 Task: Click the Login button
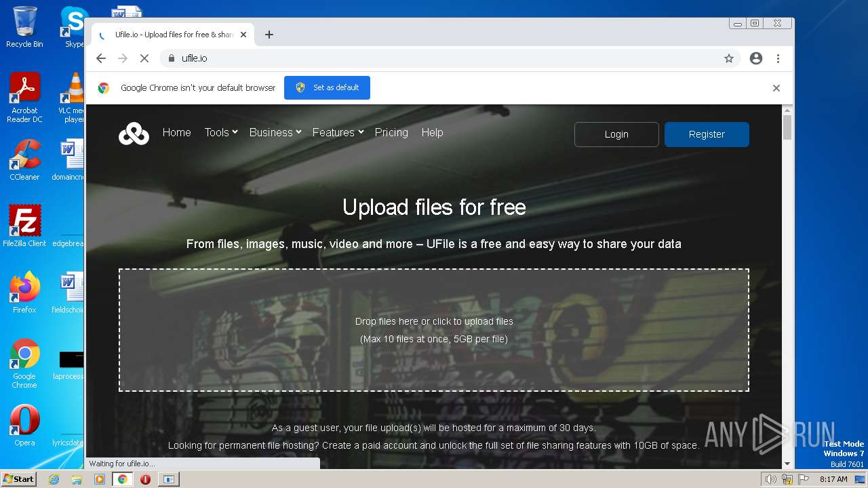point(616,134)
